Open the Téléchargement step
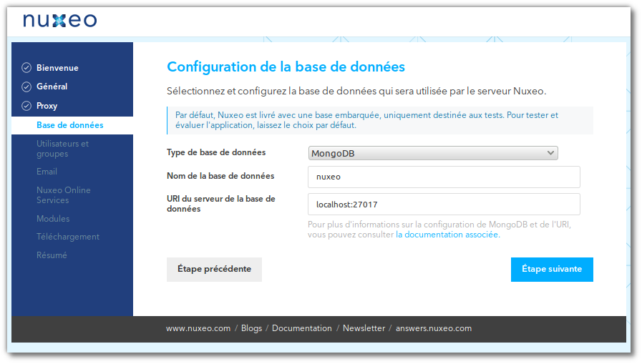 [x=68, y=237]
